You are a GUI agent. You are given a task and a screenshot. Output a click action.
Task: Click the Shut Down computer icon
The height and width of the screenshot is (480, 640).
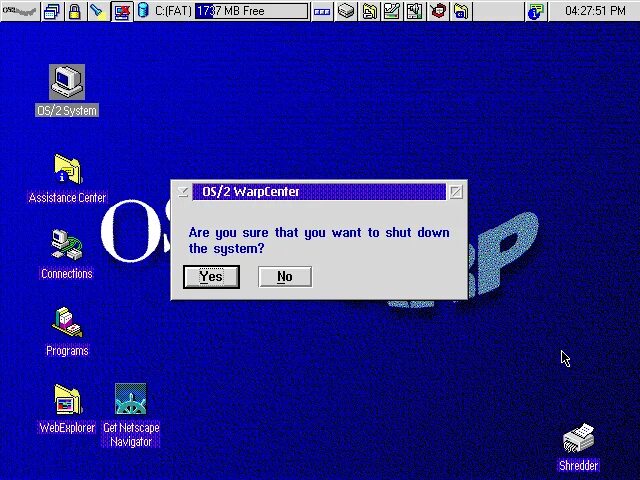point(122,11)
